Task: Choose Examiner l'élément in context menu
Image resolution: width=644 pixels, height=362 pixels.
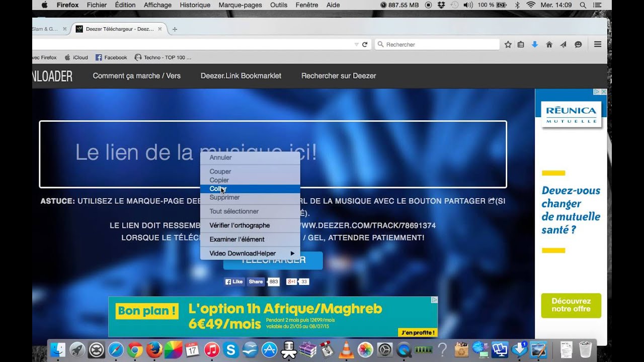Action: [x=250, y=239]
